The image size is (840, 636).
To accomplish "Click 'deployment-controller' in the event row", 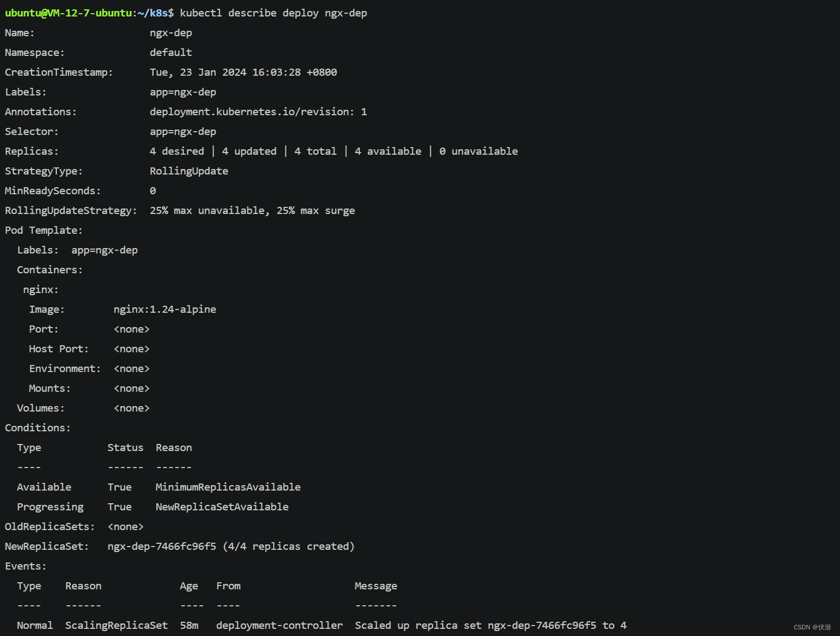I will pos(279,626).
